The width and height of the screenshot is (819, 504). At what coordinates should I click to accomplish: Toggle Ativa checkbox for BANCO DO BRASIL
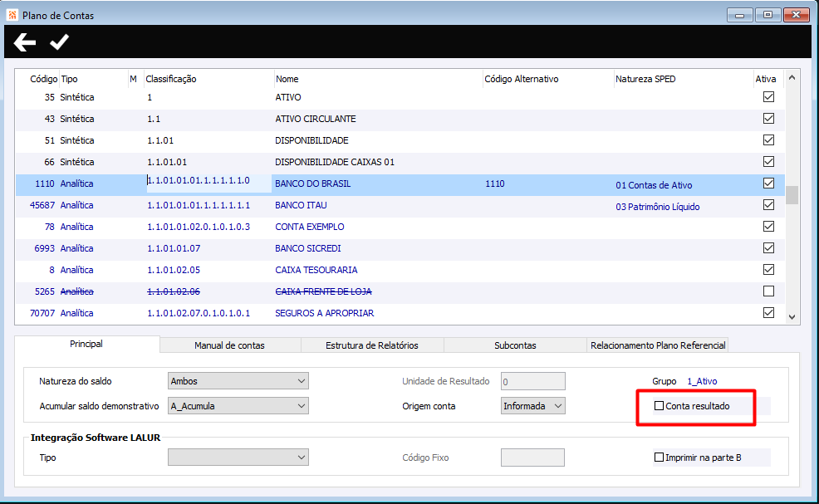tap(768, 183)
